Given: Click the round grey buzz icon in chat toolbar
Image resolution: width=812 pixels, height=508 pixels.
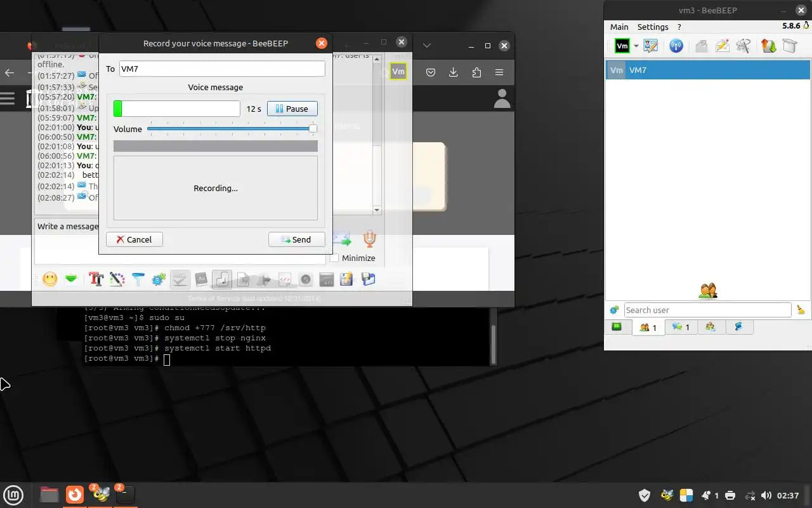Looking at the screenshot, I should pos(306,279).
